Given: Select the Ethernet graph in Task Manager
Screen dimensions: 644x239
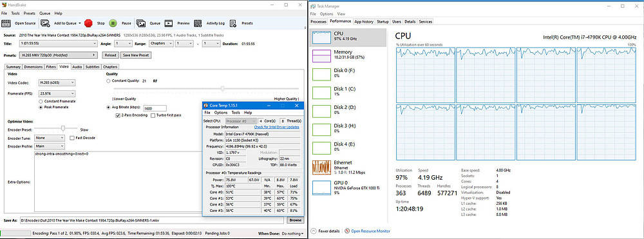Looking at the screenshot, I should tap(321, 167).
